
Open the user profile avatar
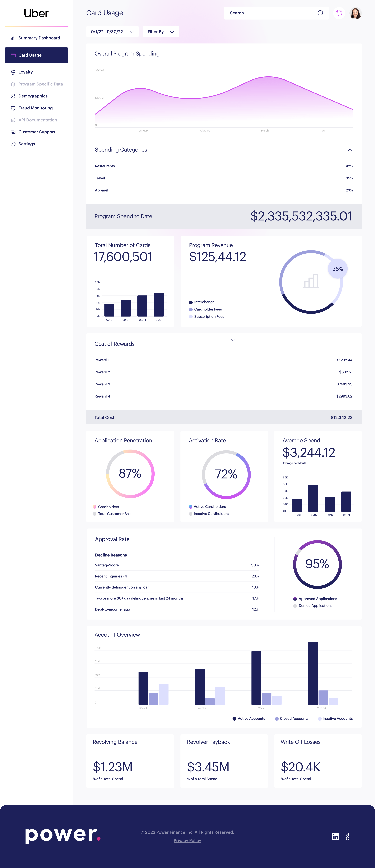pyautogui.click(x=355, y=13)
